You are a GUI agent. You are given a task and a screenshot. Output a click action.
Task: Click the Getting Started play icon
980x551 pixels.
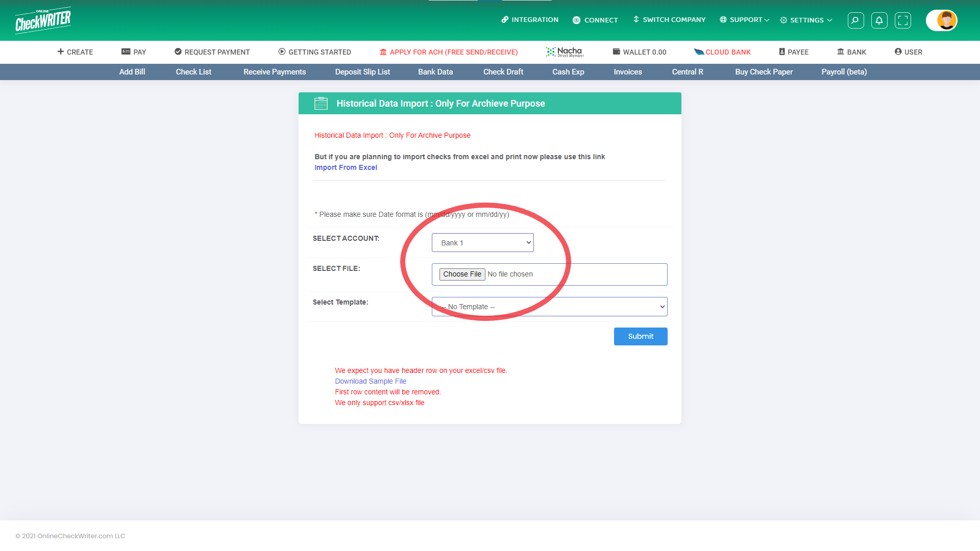pyautogui.click(x=282, y=52)
